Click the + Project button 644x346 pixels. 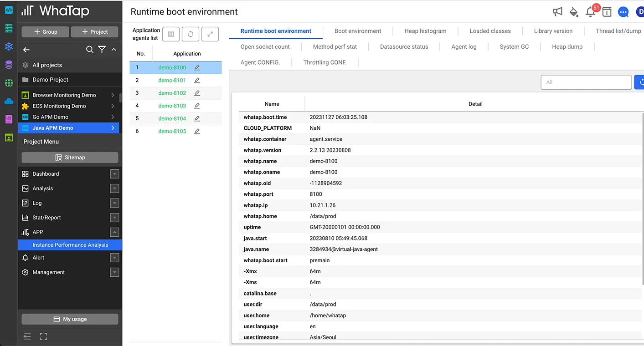(94, 32)
